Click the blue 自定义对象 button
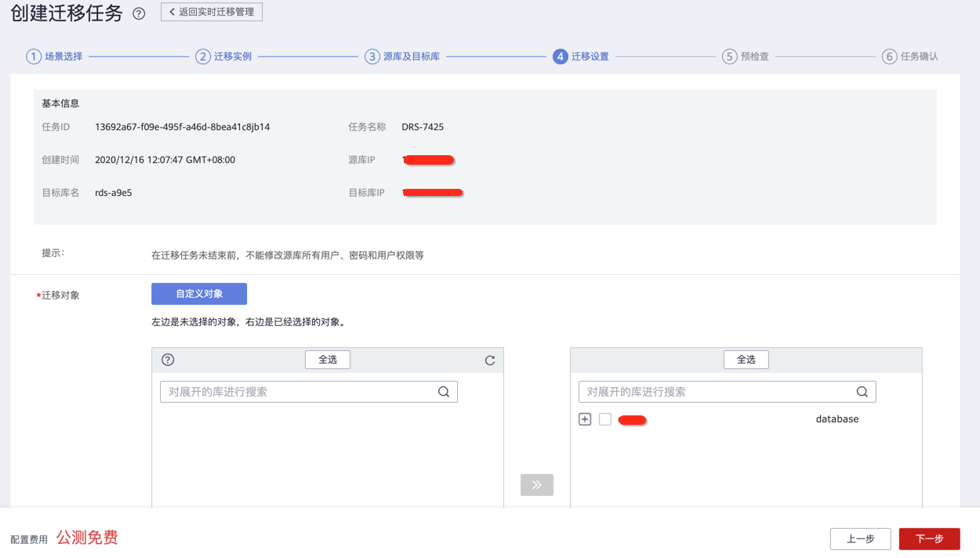This screenshot has width=980, height=558. point(199,294)
